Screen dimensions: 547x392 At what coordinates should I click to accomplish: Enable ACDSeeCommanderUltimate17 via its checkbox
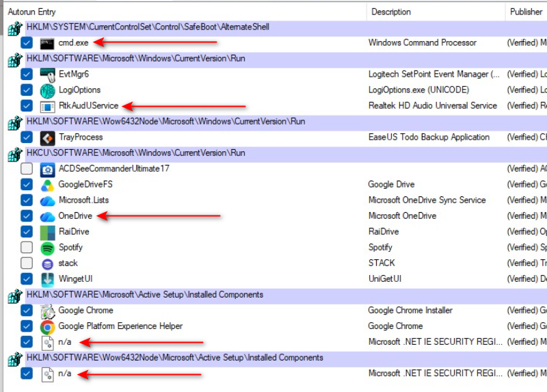27,168
